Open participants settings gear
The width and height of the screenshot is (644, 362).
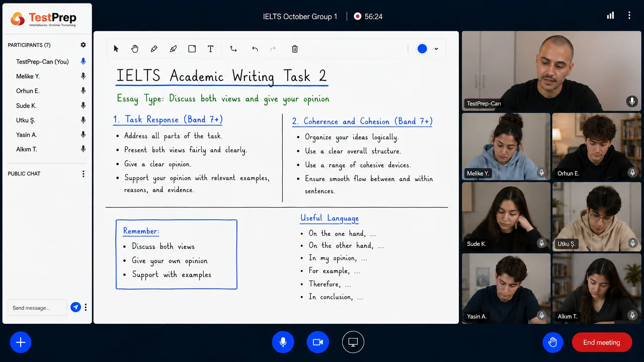pyautogui.click(x=83, y=45)
